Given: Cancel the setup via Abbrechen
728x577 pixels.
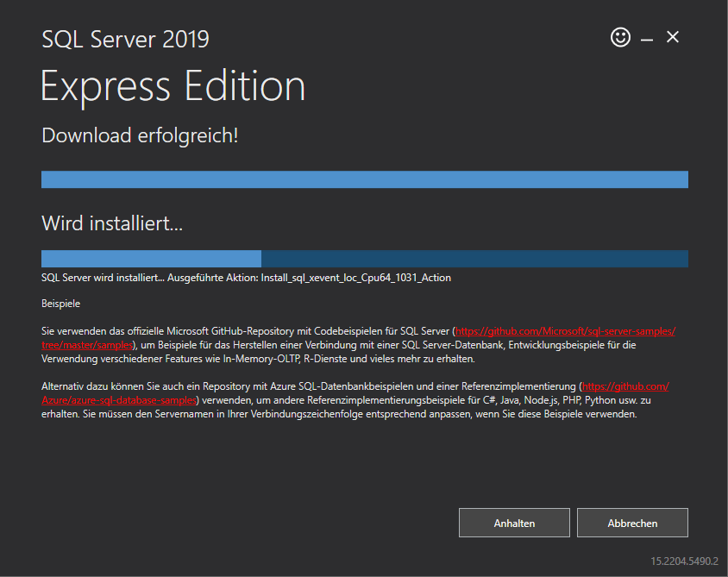Looking at the screenshot, I should coord(632,523).
